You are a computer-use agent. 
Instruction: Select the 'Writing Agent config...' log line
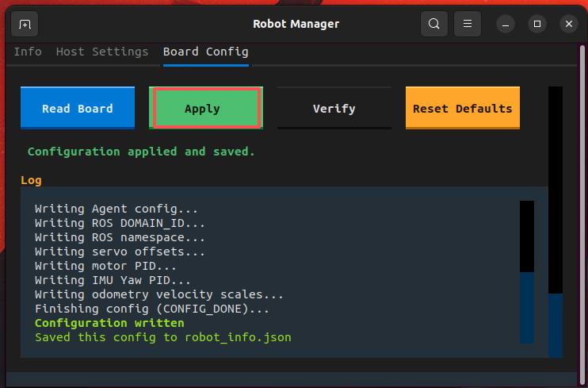click(116, 209)
